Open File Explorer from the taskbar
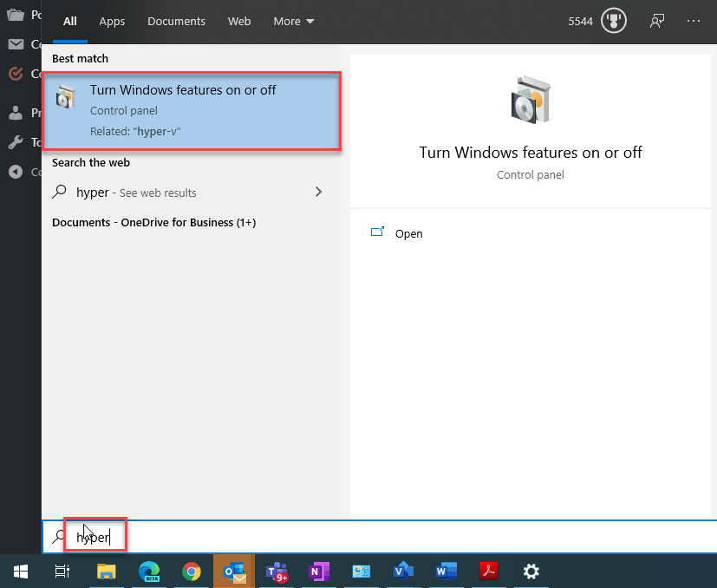 (x=107, y=572)
